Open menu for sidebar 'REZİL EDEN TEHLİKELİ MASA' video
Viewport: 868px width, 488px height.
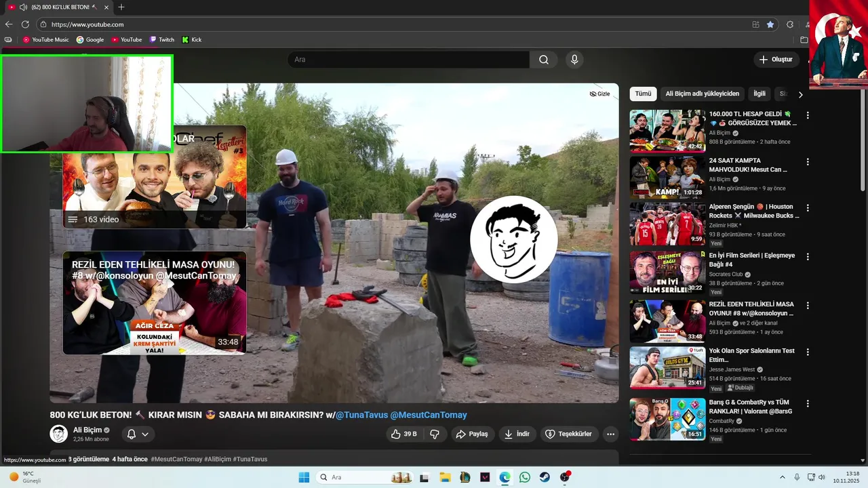point(808,305)
